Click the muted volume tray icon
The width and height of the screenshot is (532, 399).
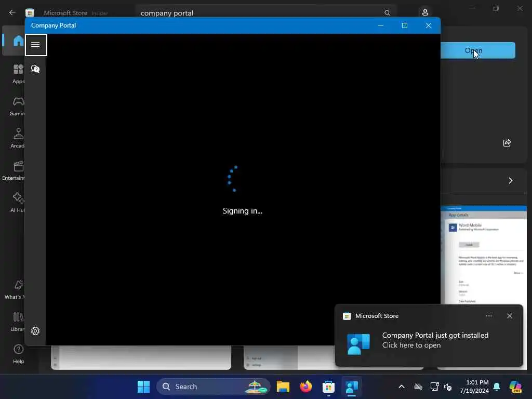pyautogui.click(x=448, y=387)
